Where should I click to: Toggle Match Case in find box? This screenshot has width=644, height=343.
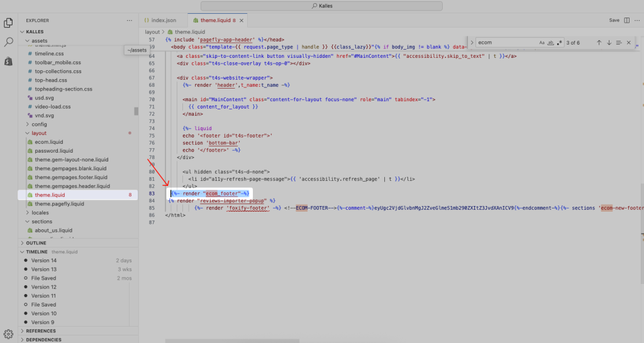(542, 43)
